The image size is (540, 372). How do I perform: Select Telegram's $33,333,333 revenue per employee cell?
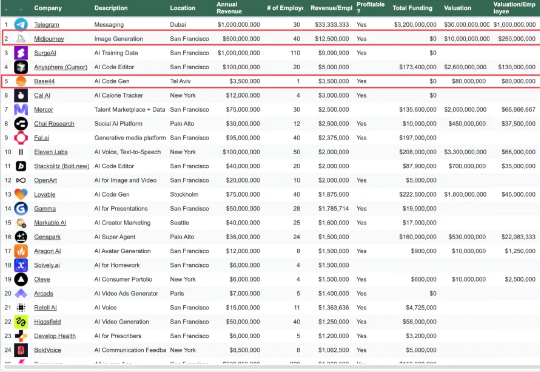tap(332, 25)
